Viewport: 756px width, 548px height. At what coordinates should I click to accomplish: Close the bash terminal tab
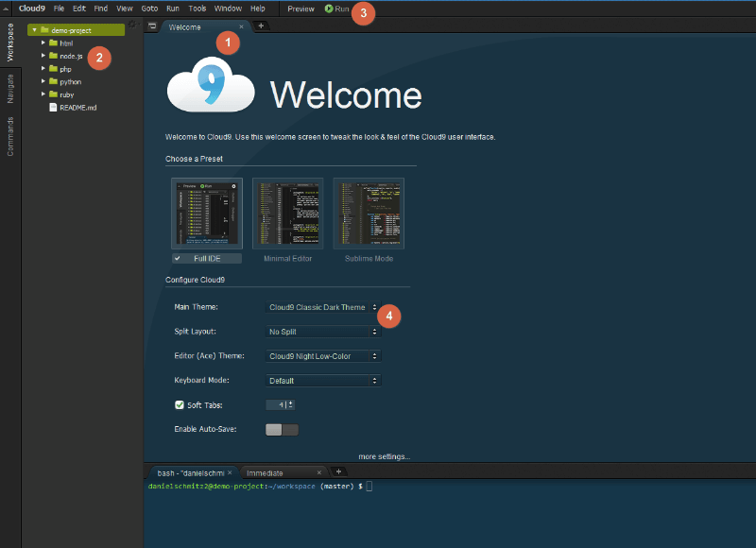click(x=230, y=472)
